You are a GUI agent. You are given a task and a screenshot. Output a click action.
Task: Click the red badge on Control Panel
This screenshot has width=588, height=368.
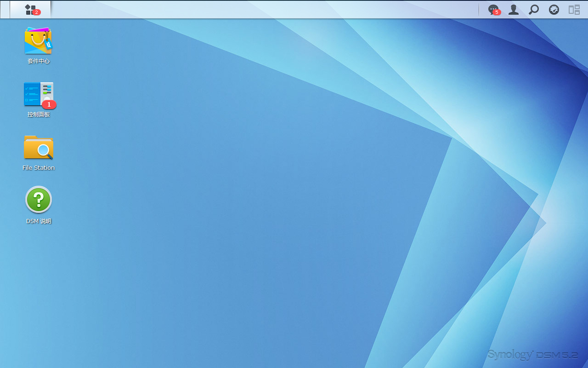click(x=49, y=105)
